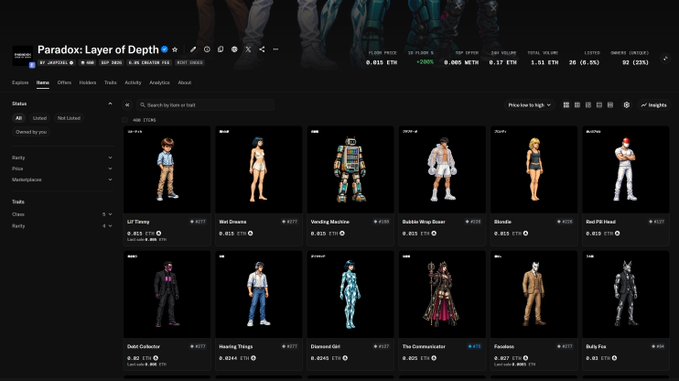
Task: Open the globe website icon
Action: pyautogui.click(x=234, y=49)
